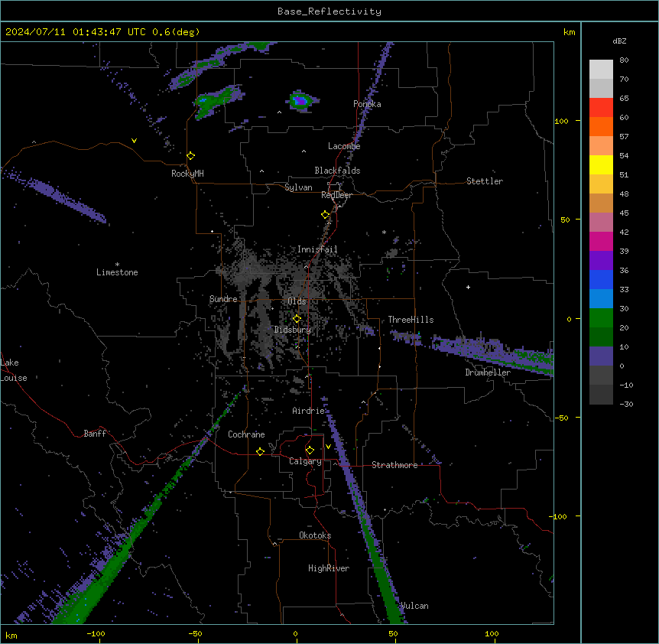Screen dimensions: 659x644
Task: Select the Olds label
Action: pyautogui.click(x=297, y=301)
